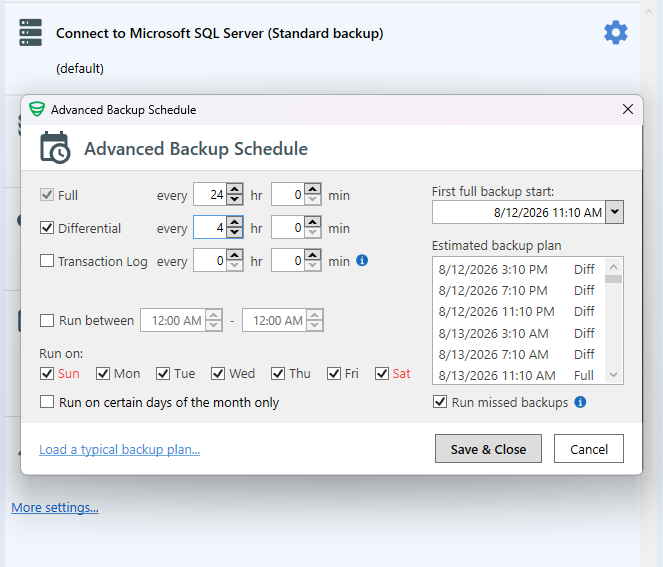This screenshot has width=663, height=567.
Task: Increase Differential minutes with up arrow
Action: point(312,222)
